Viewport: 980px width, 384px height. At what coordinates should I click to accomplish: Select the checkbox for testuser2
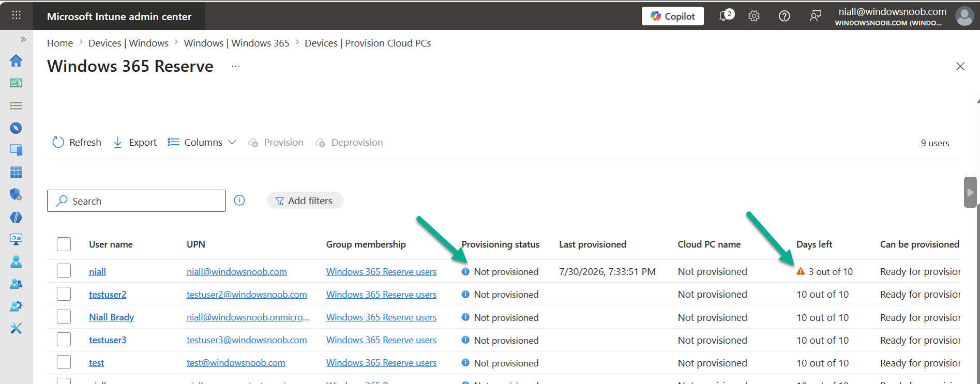click(x=64, y=294)
